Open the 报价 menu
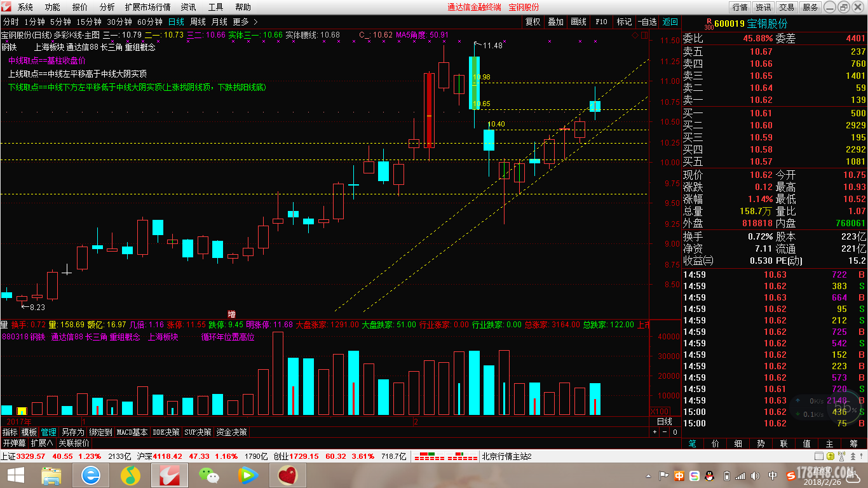This screenshot has height=488, width=868. tap(80, 7)
